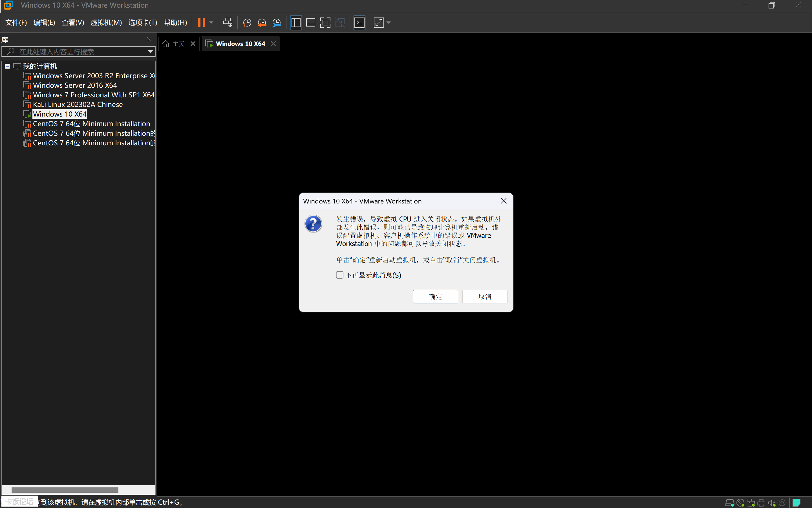The height and width of the screenshot is (508, 812).
Task: Revert virtual machine to previous snapshot
Action: click(262, 23)
